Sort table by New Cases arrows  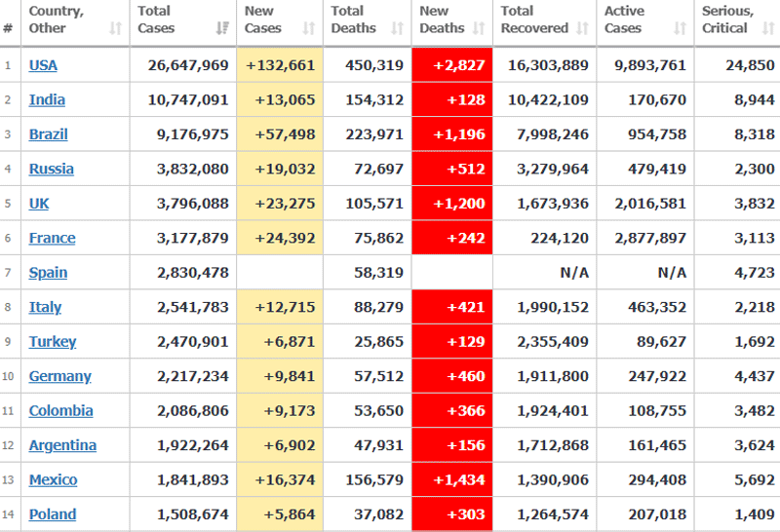click(x=310, y=28)
